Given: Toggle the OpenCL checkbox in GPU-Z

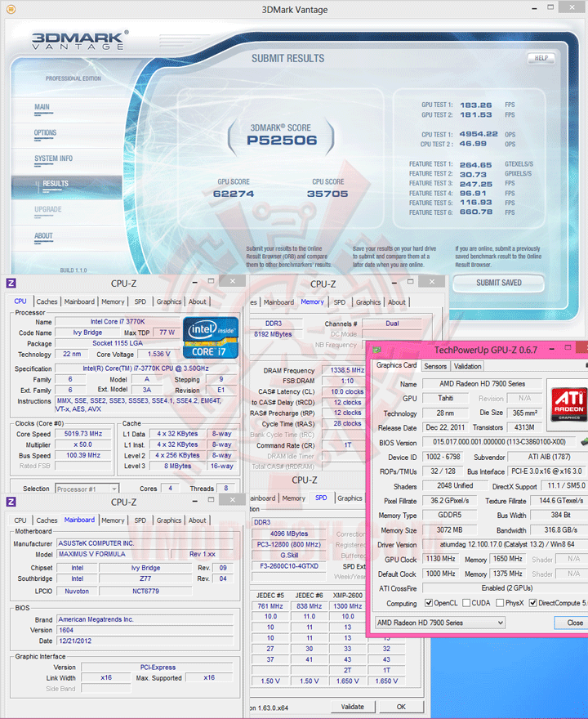Looking at the screenshot, I should [429, 603].
